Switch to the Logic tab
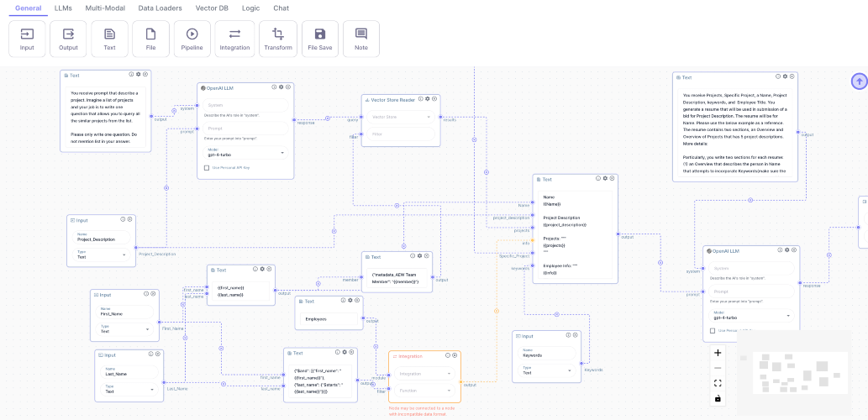The height and width of the screenshot is (420, 868). coord(250,8)
